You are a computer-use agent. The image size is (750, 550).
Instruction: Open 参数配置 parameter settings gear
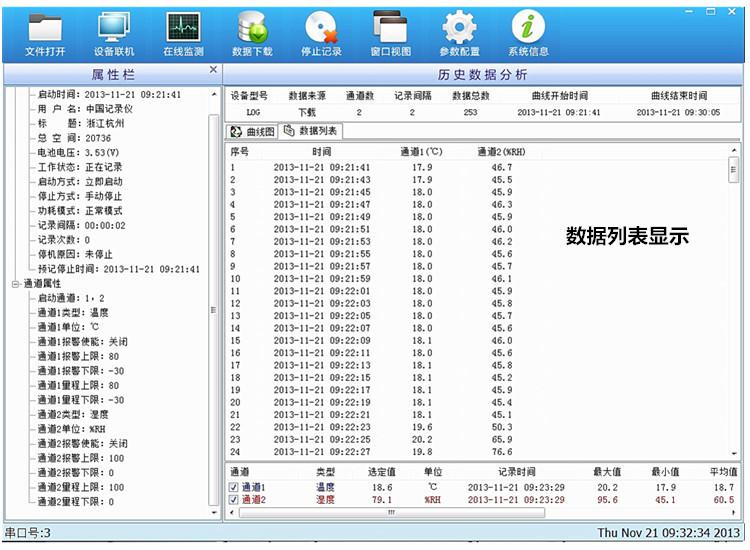click(459, 32)
